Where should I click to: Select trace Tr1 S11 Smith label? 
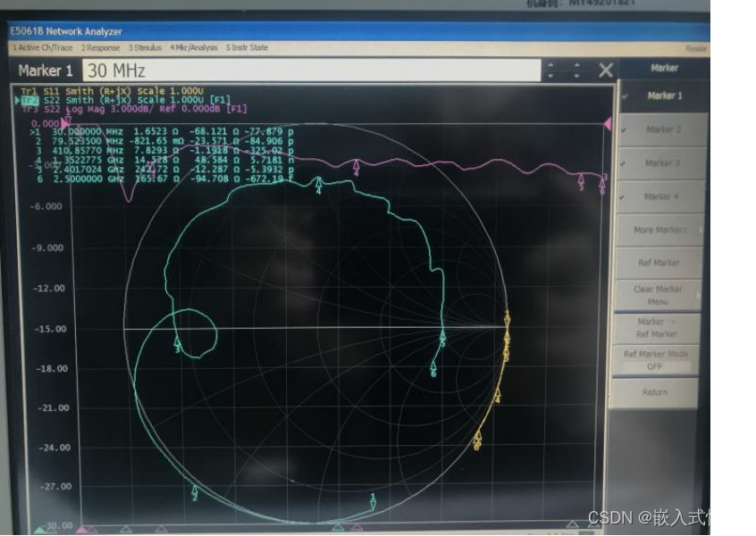112,91
